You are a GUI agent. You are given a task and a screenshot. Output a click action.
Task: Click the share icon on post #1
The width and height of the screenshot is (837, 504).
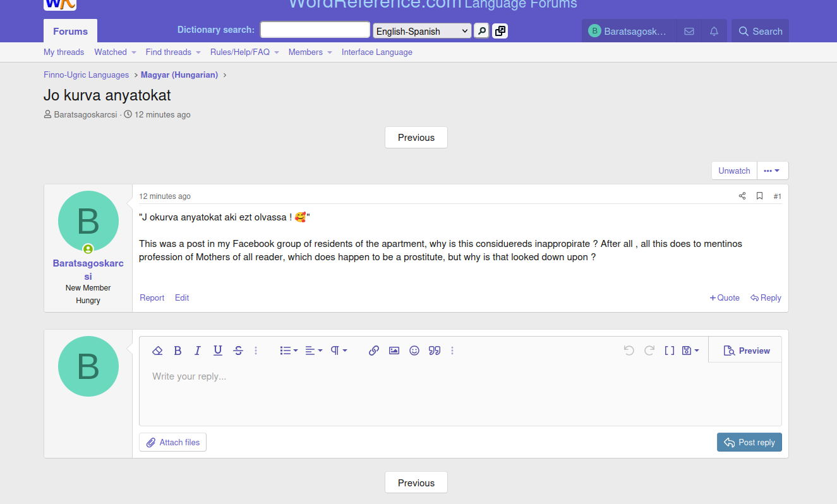[x=742, y=196]
